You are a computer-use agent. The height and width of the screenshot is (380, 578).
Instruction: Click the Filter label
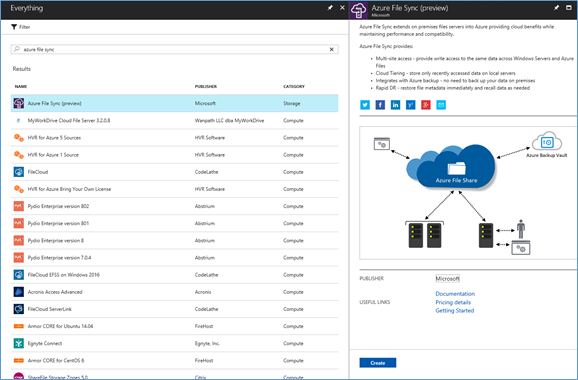[x=25, y=27]
